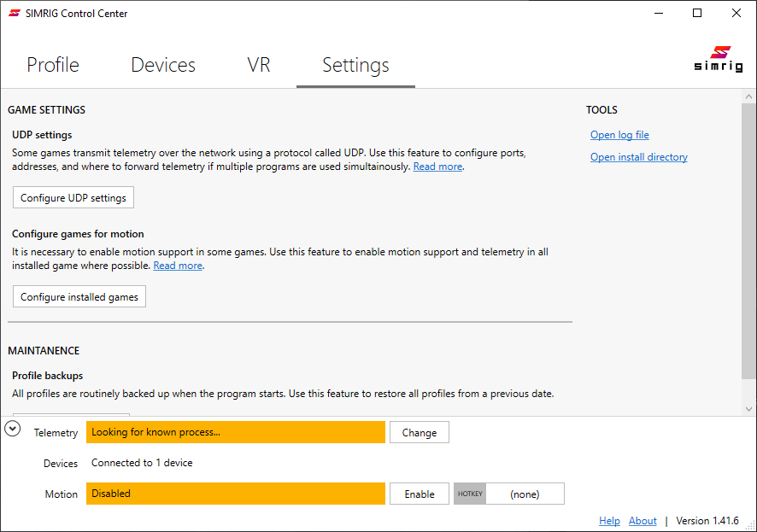Click the Settings tab
Screen dimensions: 757x532
355,65
